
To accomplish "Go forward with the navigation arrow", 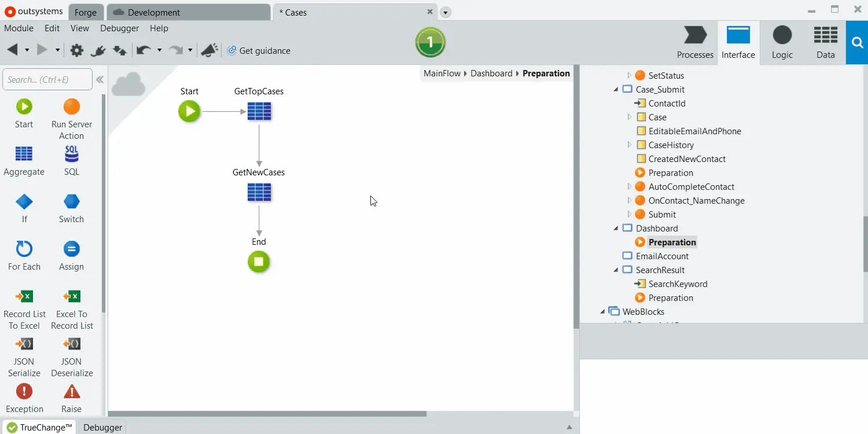I will coord(42,50).
